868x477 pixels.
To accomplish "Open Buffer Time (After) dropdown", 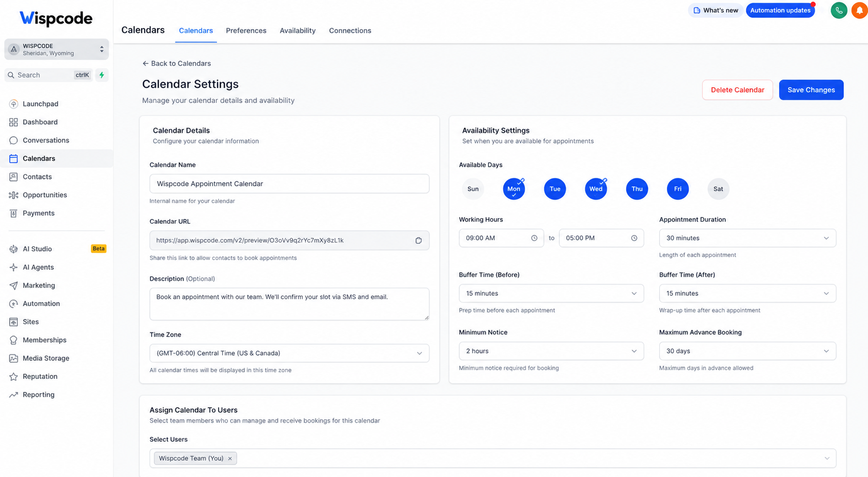I will [747, 293].
